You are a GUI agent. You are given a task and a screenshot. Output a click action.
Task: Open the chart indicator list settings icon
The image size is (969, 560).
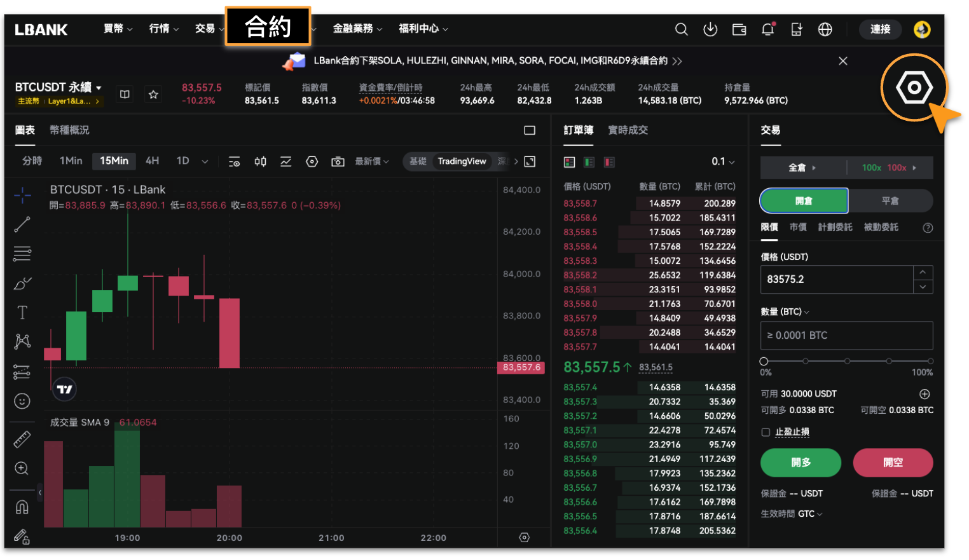(234, 161)
